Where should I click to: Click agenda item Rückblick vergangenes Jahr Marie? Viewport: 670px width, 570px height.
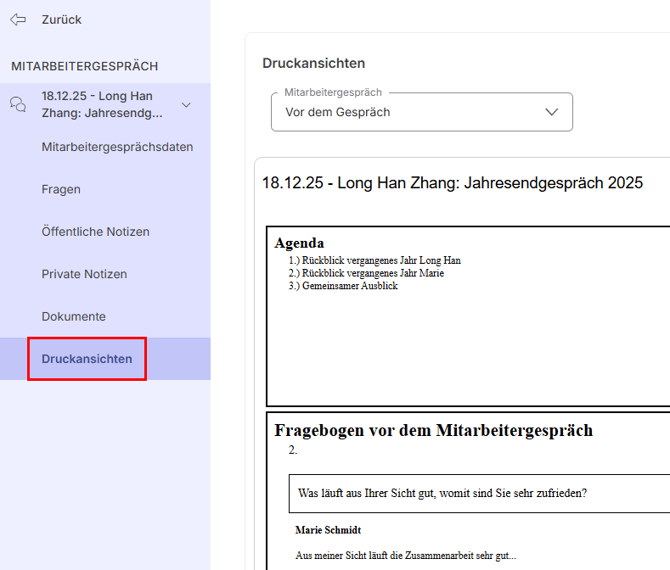(366, 273)
